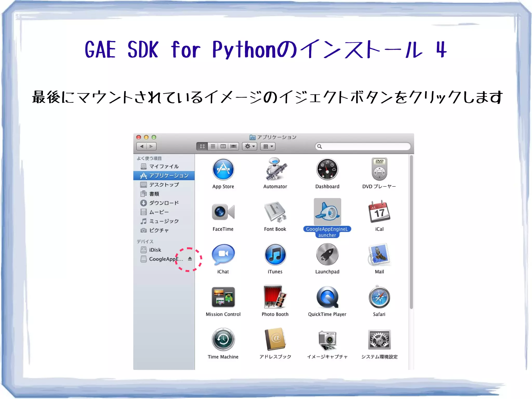The width and height of the screenshot is (532, 399).
Task: Click the Mail stamp icon
Action: 379,254
